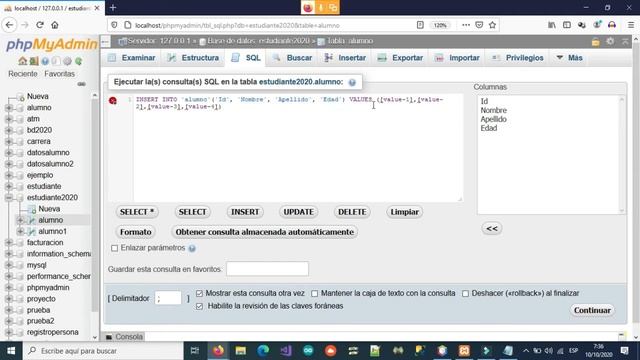Bookmark this page with the star icon
640x360 pixels.
pos(493,25)
